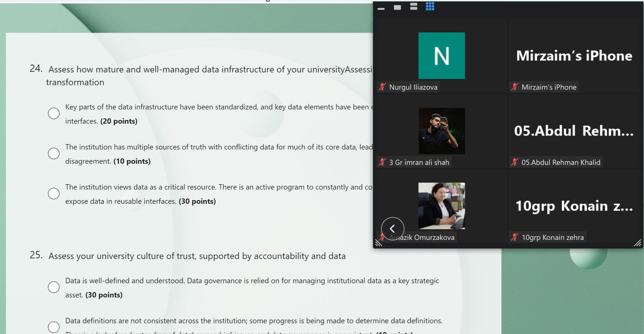This screenshot has width=644, height=334.
Task: Click the "(30 points)" label after "asset."
Action: [x=104, y=295]
